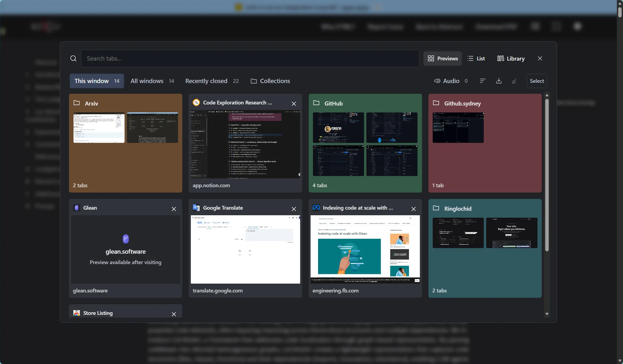Open thumbnail inside Github.sydney group
The height and width of the screenshot is (364, 623).
pyautogui.click(x=458, y=128)
